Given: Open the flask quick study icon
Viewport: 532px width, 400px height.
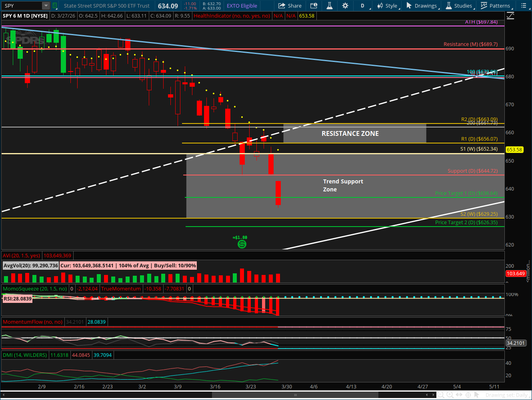Looking at the screenshot, I should pyautogui.click(x=330, y=6).
